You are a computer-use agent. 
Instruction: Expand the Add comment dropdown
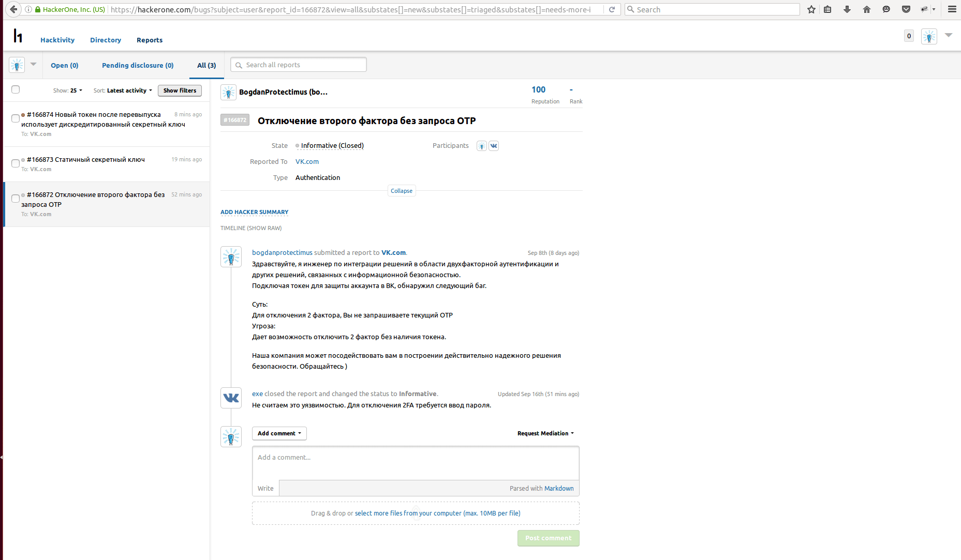coord(279,433)
